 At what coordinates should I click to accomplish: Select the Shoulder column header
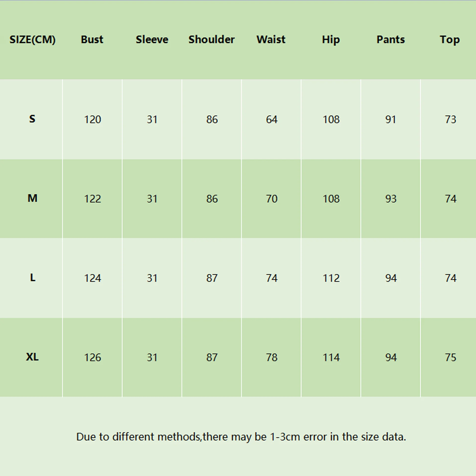[211, 40]
